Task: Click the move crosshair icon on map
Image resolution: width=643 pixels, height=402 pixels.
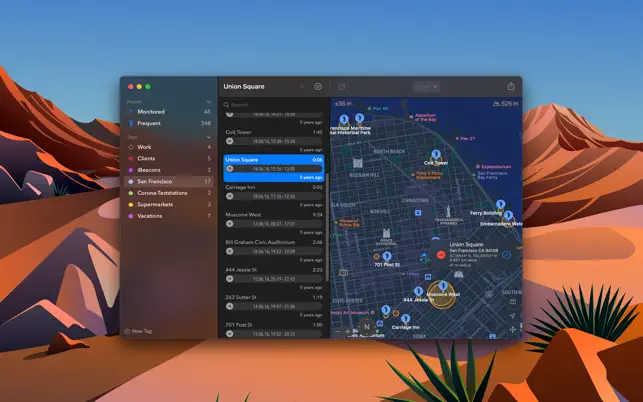Action: (513, 329)
